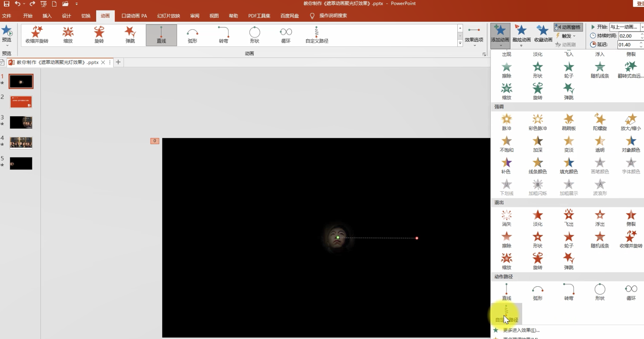Start slideshow from beginning via quick access toolbar

(44, 4)
